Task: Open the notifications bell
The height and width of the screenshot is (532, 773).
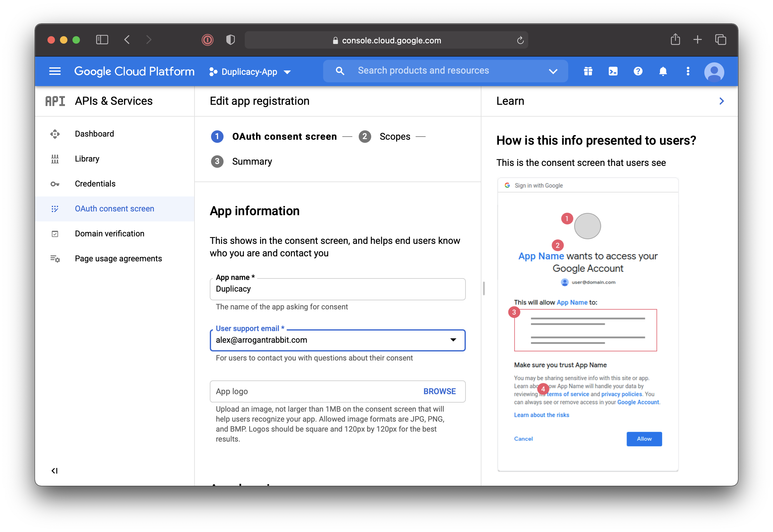Action: coord(663,71)
